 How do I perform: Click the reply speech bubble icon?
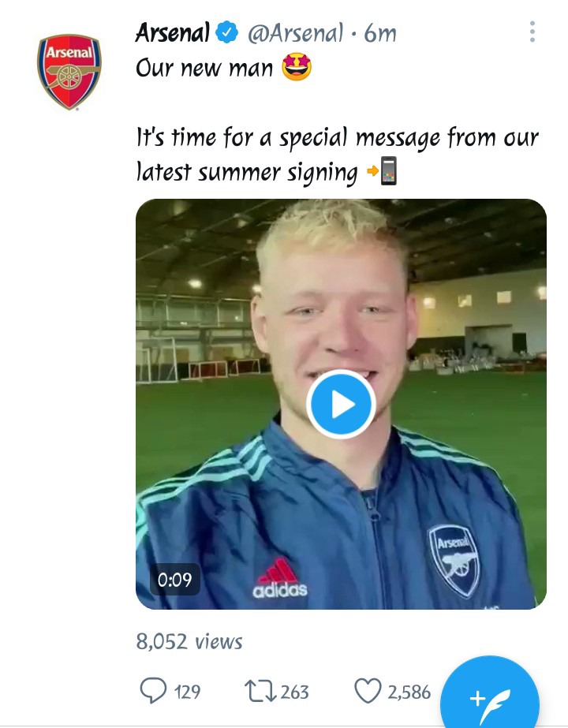tap(153, 690)
